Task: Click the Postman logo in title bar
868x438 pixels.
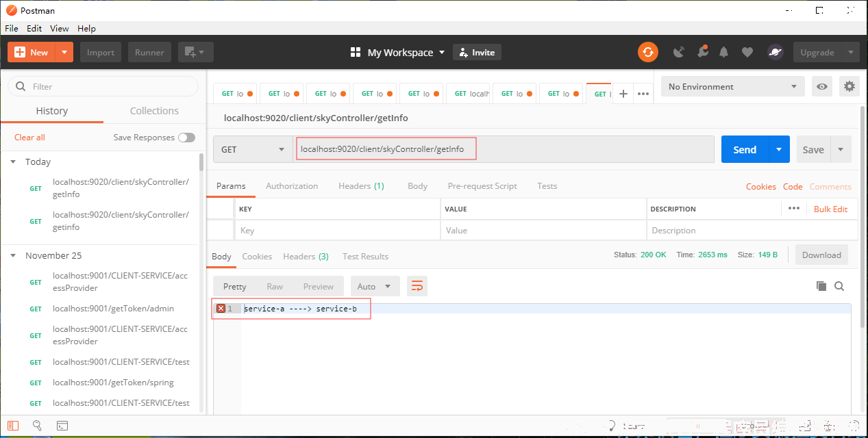Action: click(x=11, y=10)
